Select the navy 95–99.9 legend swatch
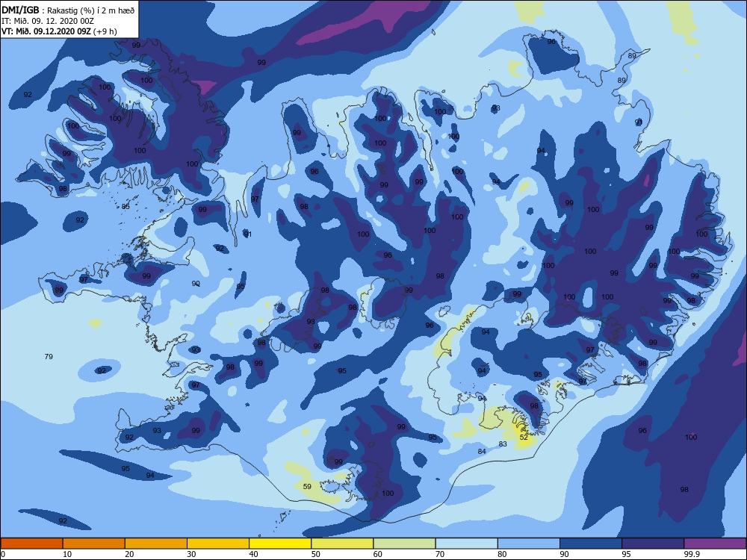 coord(653,544)
